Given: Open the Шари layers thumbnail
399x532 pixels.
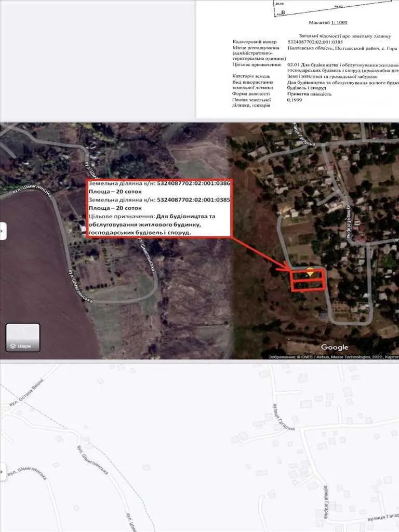Looking at the screenshot, I should (23, 337).
